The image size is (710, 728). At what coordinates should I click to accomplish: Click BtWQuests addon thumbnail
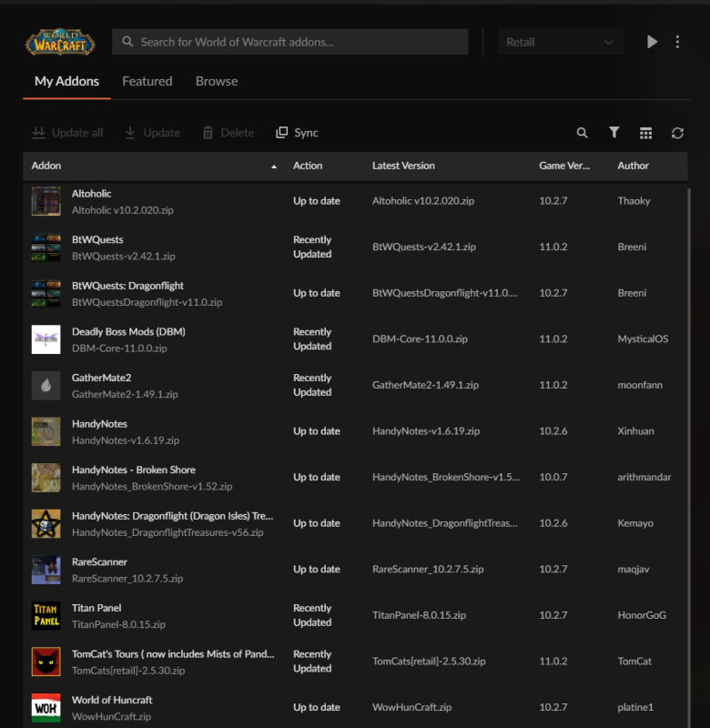(46, 247)
